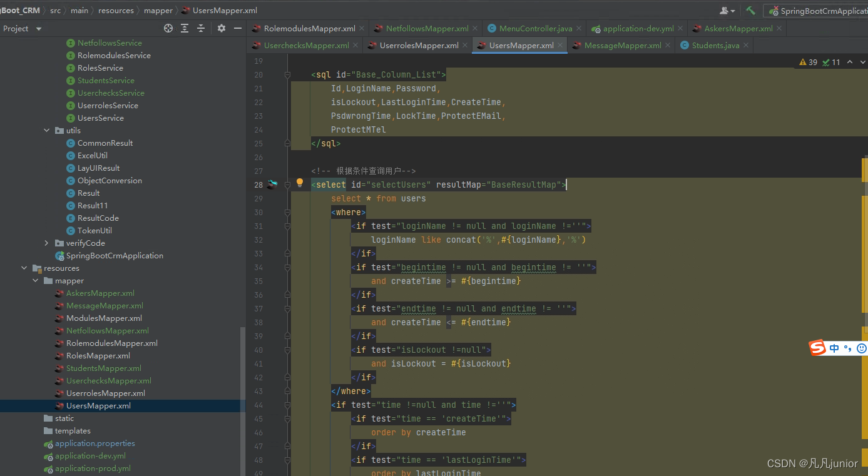Collapse the code fold arrow on line 20
The width and height of the screenshot is (868, 476).
tap(286, 74)
